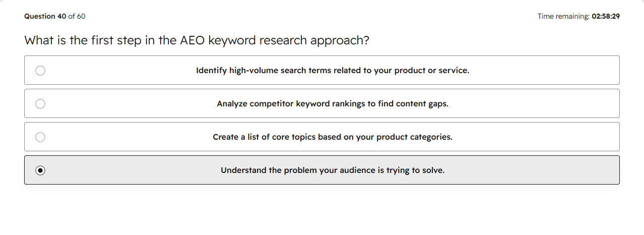Click 'product categories' in third answer option
Screen dimensions: 644x235
(x=414, y=137)
